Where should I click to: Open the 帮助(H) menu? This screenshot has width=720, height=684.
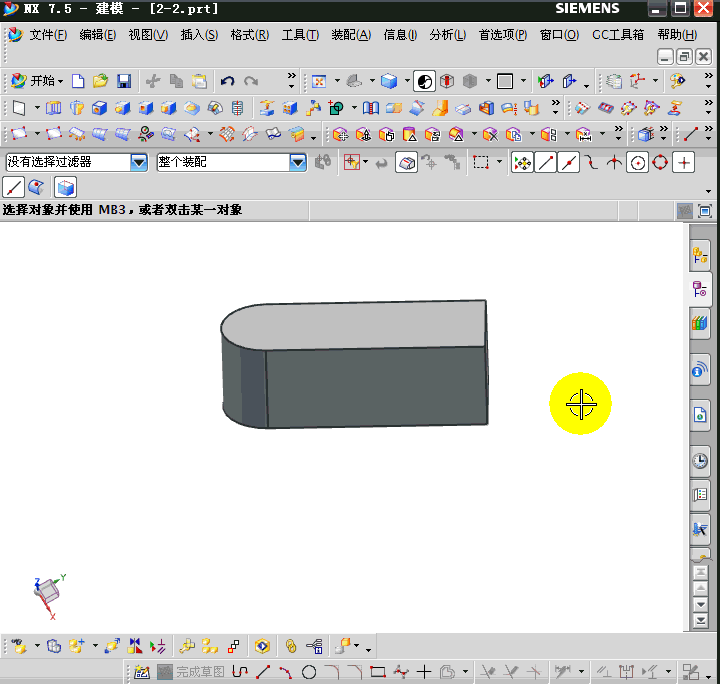pyautogui.click(x=677, y=35)
